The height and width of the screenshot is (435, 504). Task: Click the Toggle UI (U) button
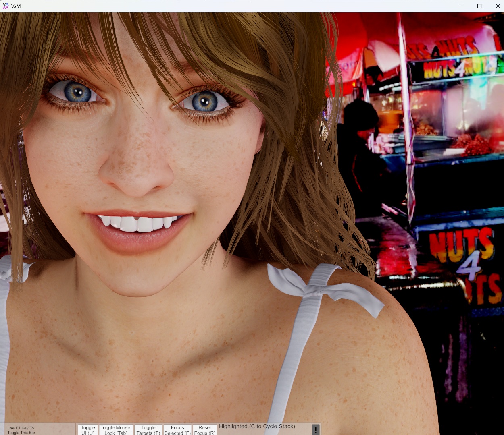click(87, 430)
